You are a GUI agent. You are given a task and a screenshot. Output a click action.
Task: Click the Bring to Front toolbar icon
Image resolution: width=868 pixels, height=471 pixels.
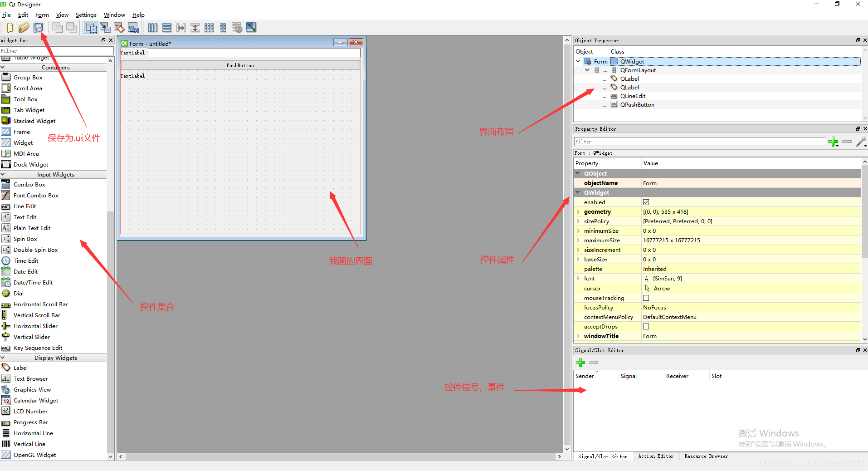click(x=58, y=28)
